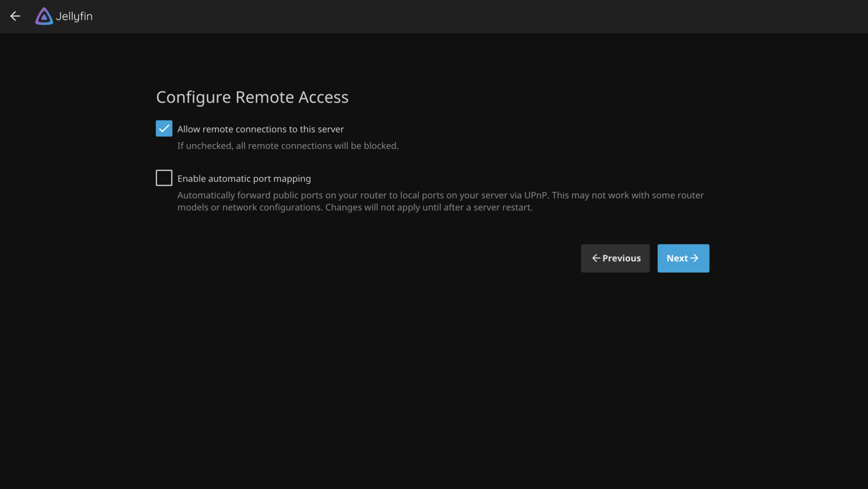Click the blue Next button to continue
868x489 pixels.
(683, 258)
